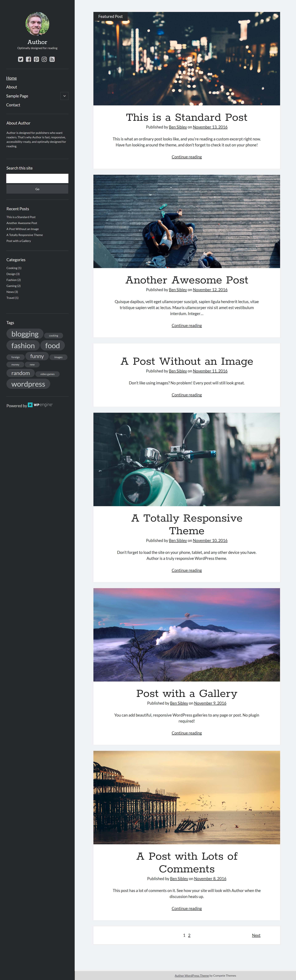Open recent post A Post Without an Image

point(23,229)
